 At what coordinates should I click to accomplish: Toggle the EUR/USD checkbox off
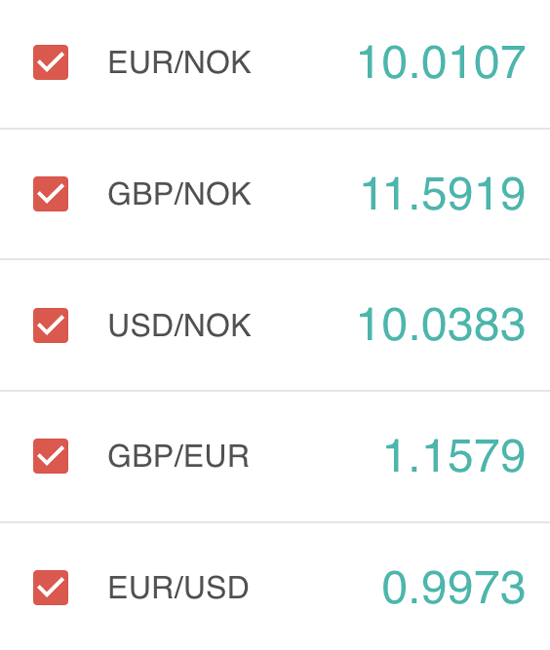[51, 587]
